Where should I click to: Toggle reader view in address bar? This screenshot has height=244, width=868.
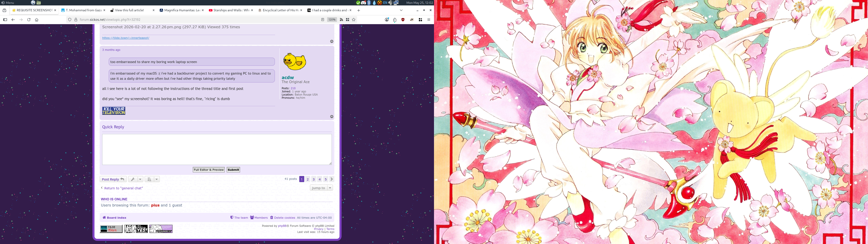323,20
